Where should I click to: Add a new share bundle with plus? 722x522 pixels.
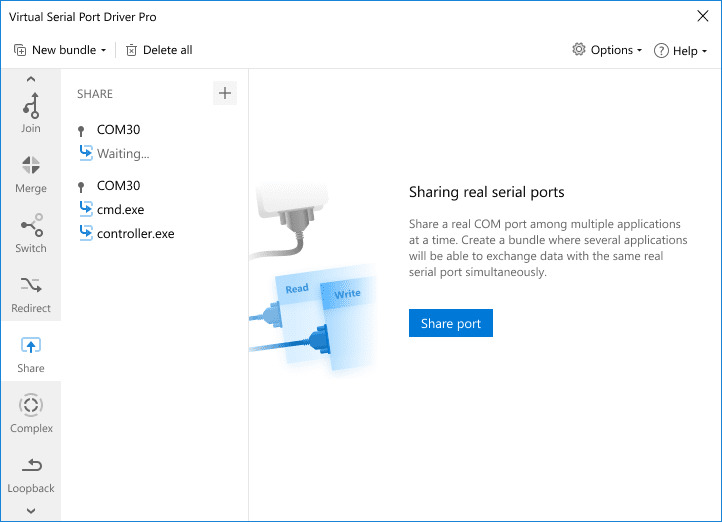click(225, 93)
